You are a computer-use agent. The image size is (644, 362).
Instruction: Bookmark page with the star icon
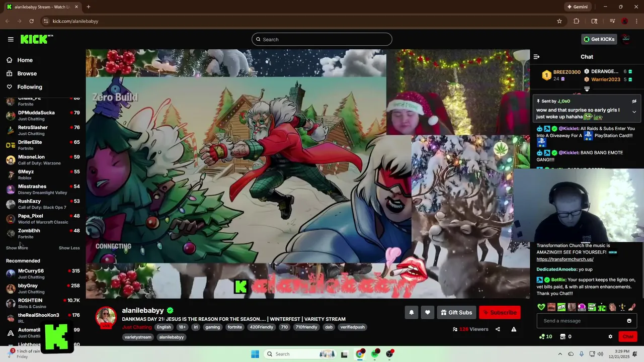pyautogui.click(x=559, y=21)
